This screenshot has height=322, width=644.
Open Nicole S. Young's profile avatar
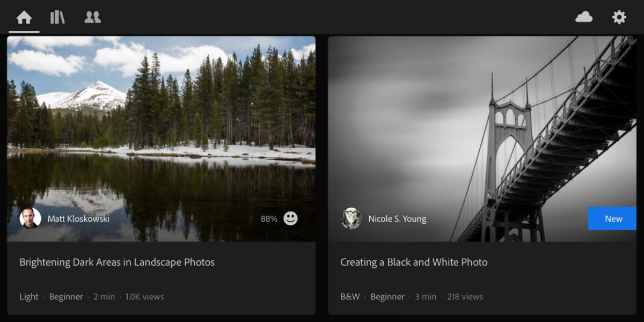(x=352, y=218)
